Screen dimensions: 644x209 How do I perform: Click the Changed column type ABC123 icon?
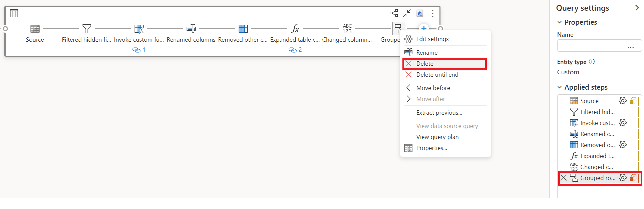347,29
